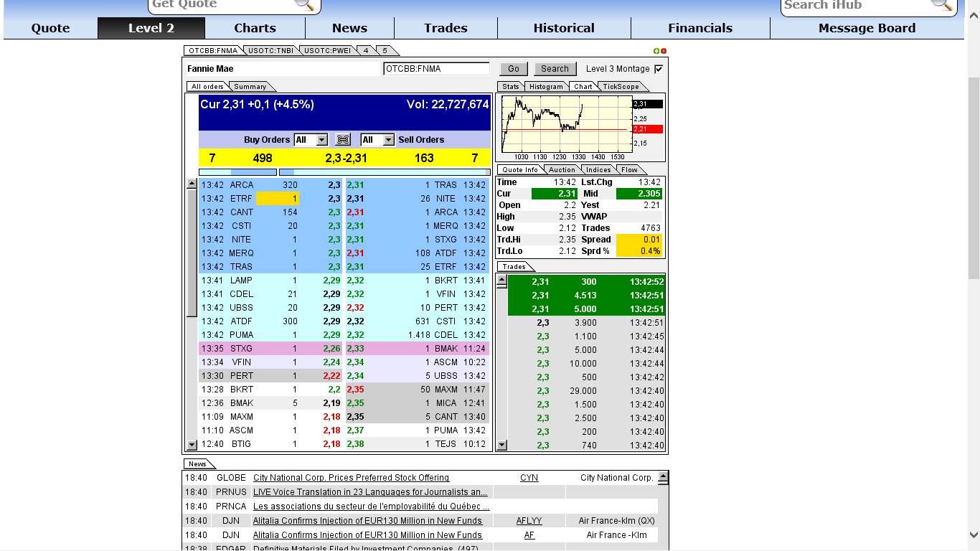The width and height of the screenshot is (980, 551).
Task: Open the Les associations du secteur headline
Action: (x=370, y=507)
